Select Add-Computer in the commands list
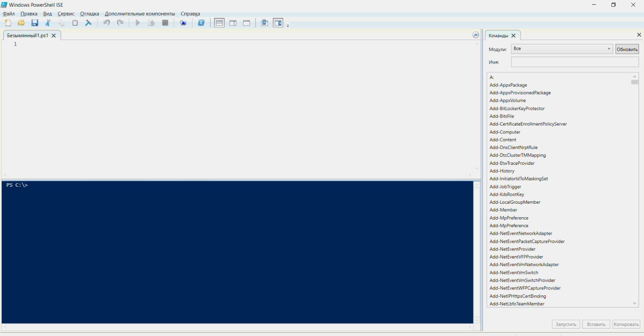The image size is (644, 336). pos(505,132)
